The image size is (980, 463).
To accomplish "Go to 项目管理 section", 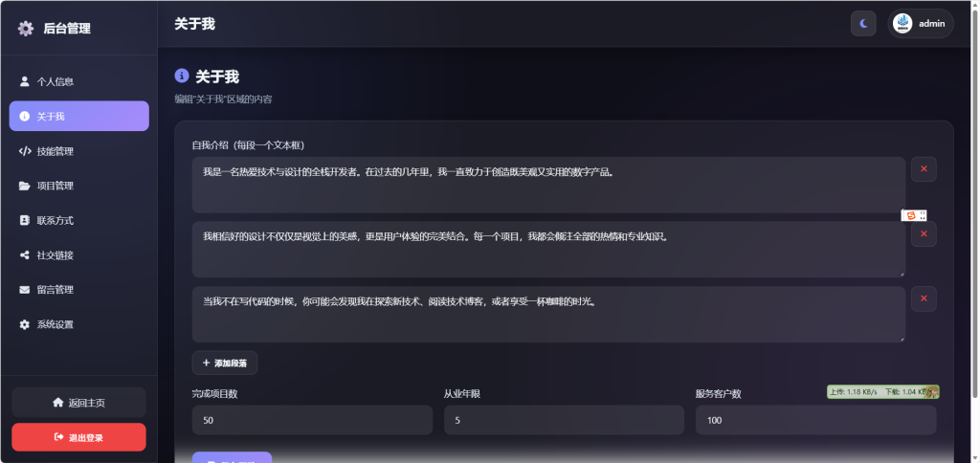I will [x=78, y=186].
